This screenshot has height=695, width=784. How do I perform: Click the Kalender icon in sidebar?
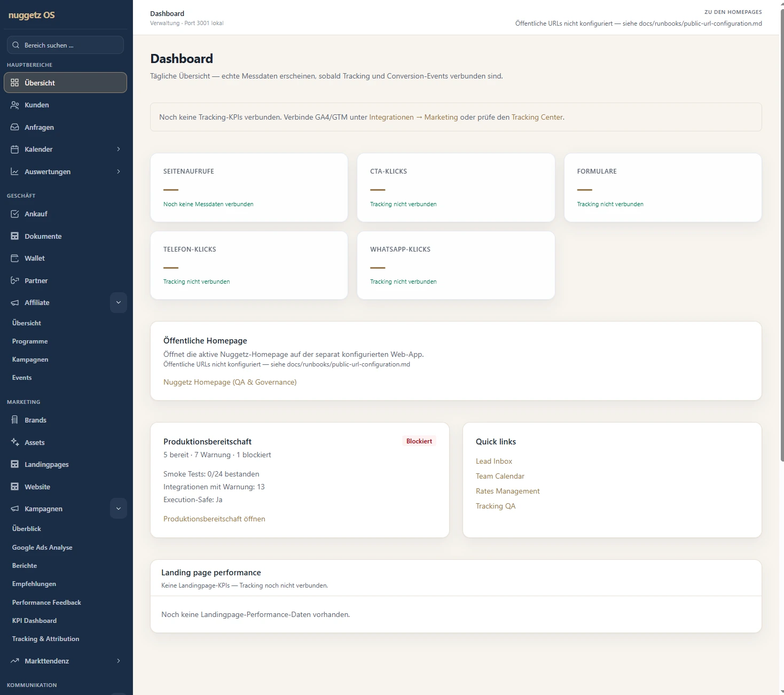click(15, 150)
